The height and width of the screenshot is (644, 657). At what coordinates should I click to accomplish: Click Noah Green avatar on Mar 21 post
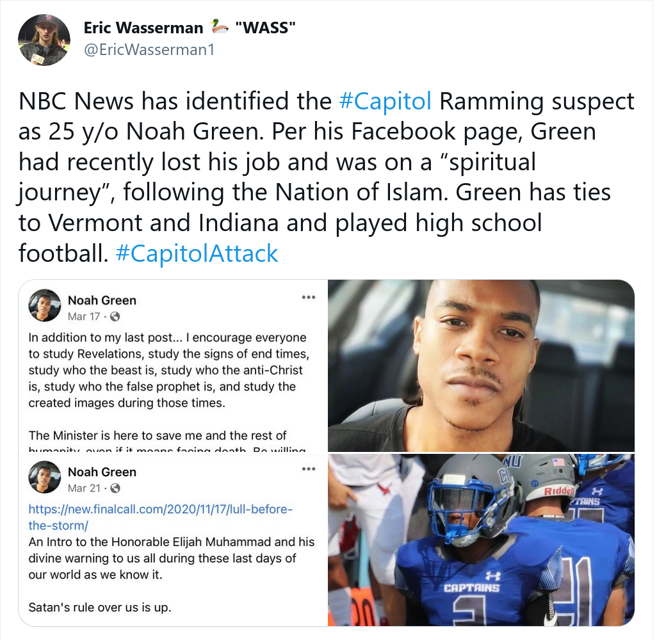coord(44,478)
